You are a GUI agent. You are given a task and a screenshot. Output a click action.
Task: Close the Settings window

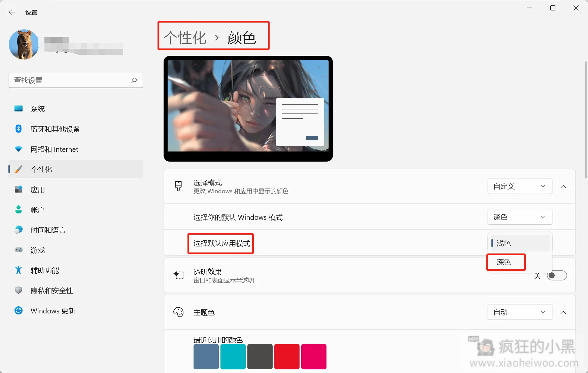pos(576,8)
